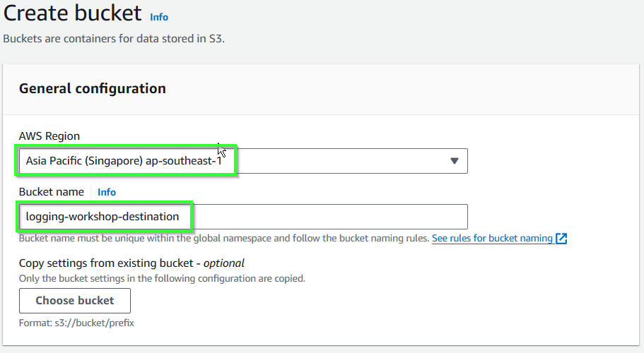Click external link icon after bucket naming rules
The width and height of the screenshot is (644, 353).
click(561, 238)
